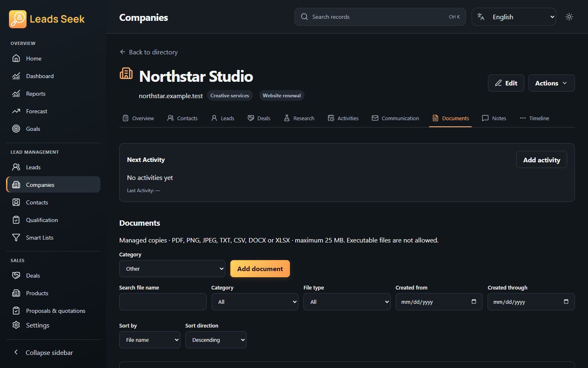
Task: Click the translate language icon
Action: (481, 17)
